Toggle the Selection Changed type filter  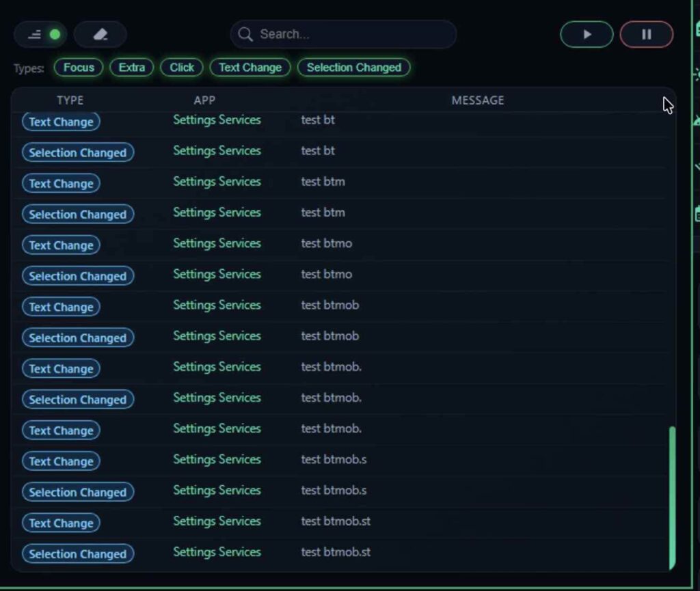(x=354, y=68)
